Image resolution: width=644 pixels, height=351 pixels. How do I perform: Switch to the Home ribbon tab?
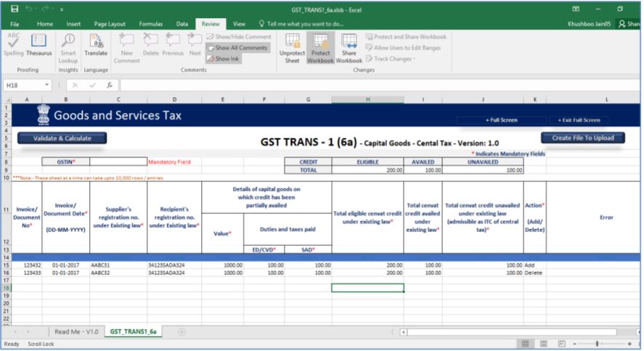(45, 24)
